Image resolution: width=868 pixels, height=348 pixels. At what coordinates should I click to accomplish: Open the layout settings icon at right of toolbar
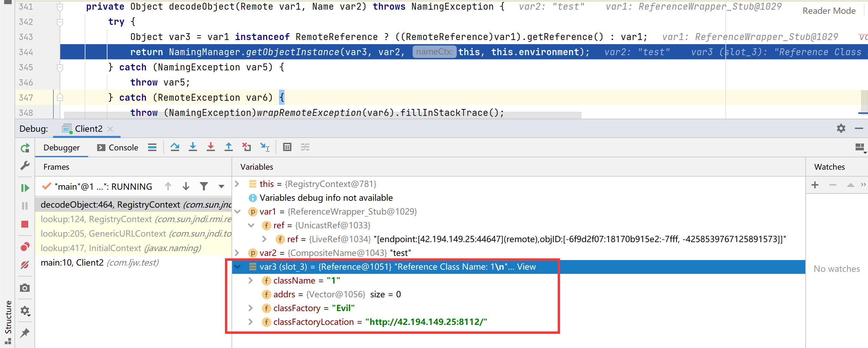point(860,148)
